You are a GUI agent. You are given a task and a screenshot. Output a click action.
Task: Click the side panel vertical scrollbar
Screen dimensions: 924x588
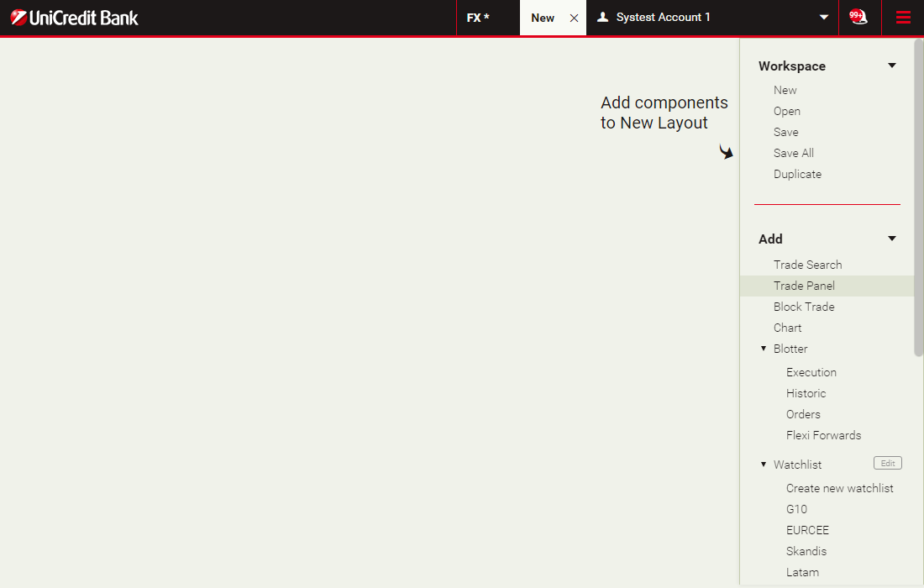(x=918, y=197)
